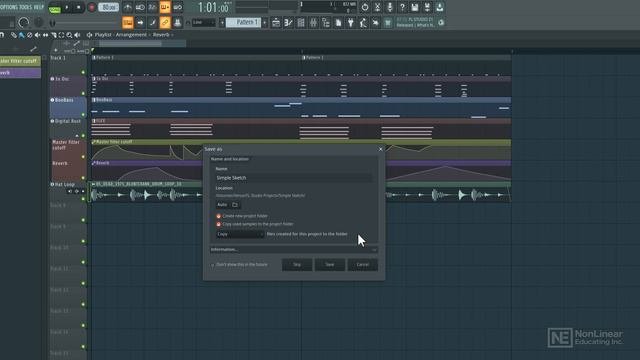Click the browse folder icon beside Auto

click(235, 204)
